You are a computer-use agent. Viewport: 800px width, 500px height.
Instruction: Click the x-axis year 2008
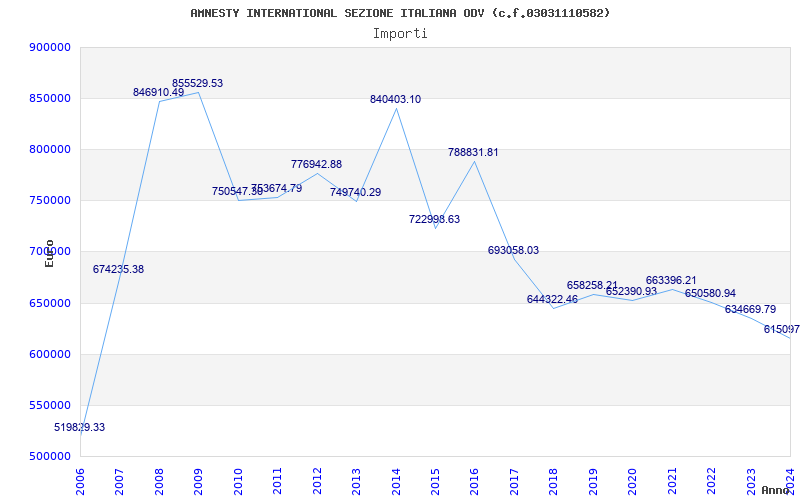click(x=159, y=481)
